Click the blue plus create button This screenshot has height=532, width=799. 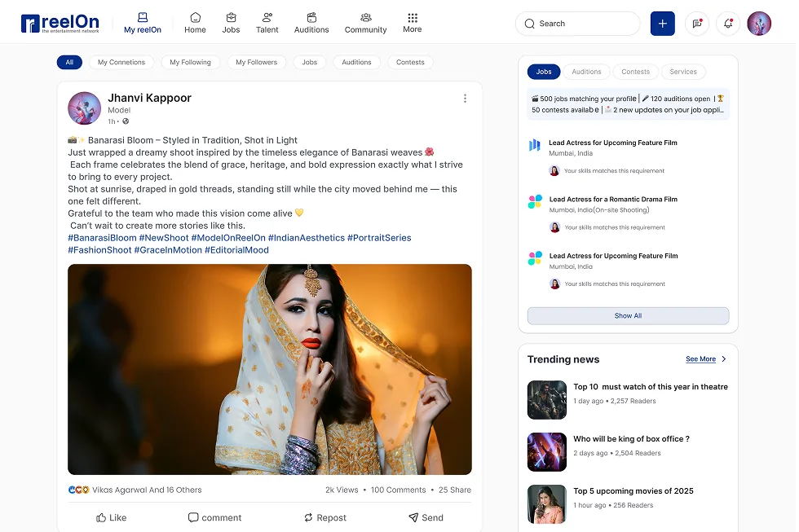[x=662, y=24]
